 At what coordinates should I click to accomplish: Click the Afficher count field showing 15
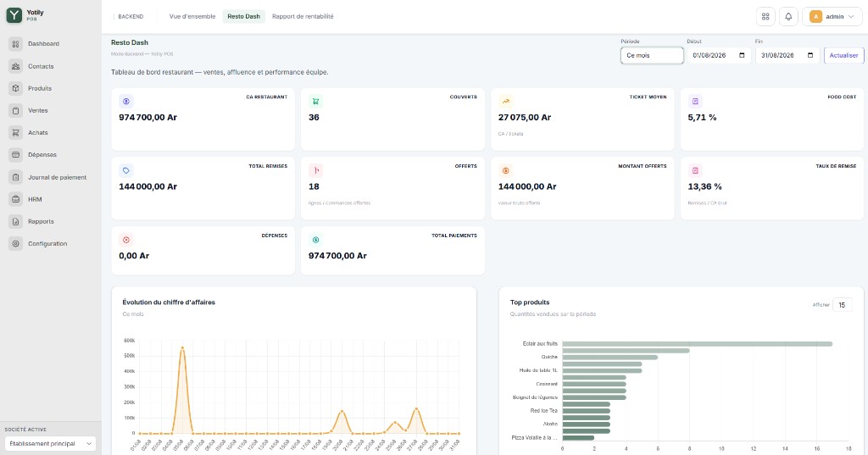(842, 305)
